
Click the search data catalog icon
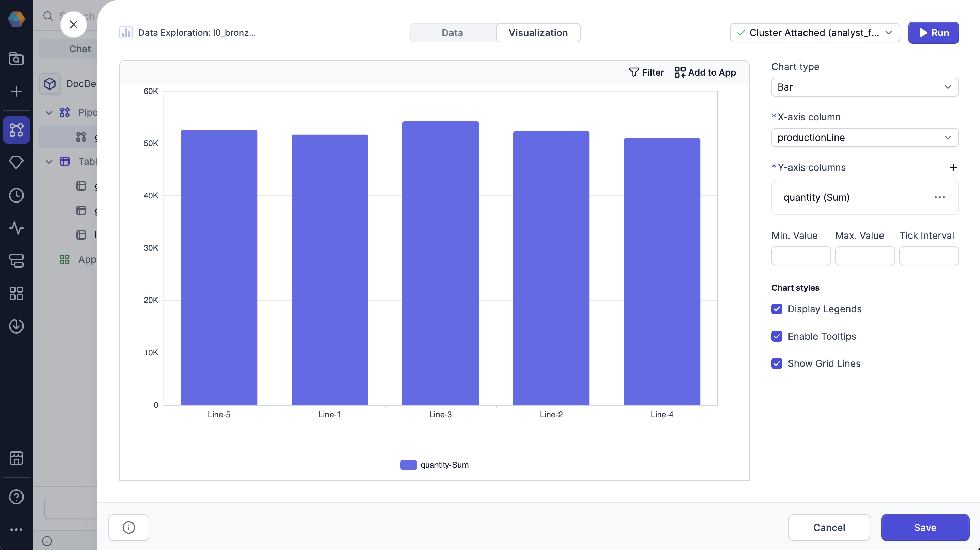coord(16,59)
